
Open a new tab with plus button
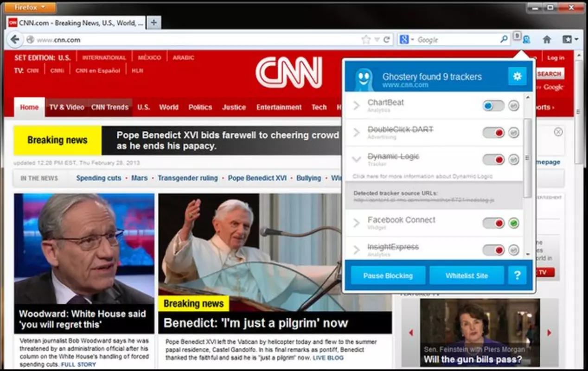(x=154, y=22)
